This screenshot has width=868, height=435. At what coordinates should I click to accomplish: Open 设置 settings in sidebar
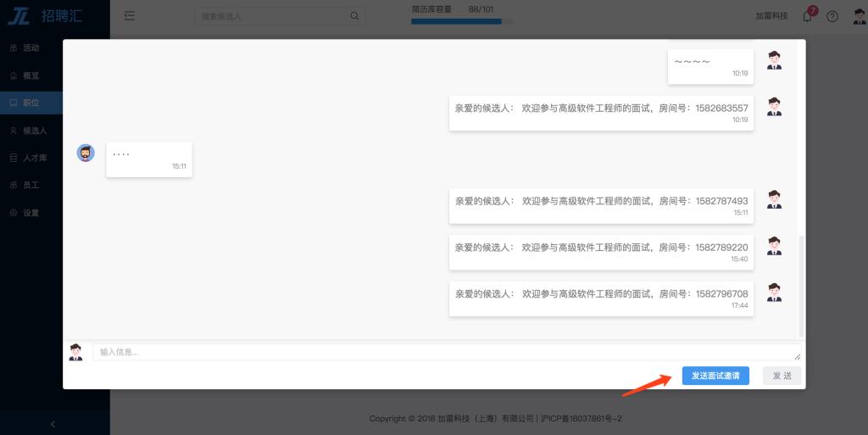(x=31, y=213)
